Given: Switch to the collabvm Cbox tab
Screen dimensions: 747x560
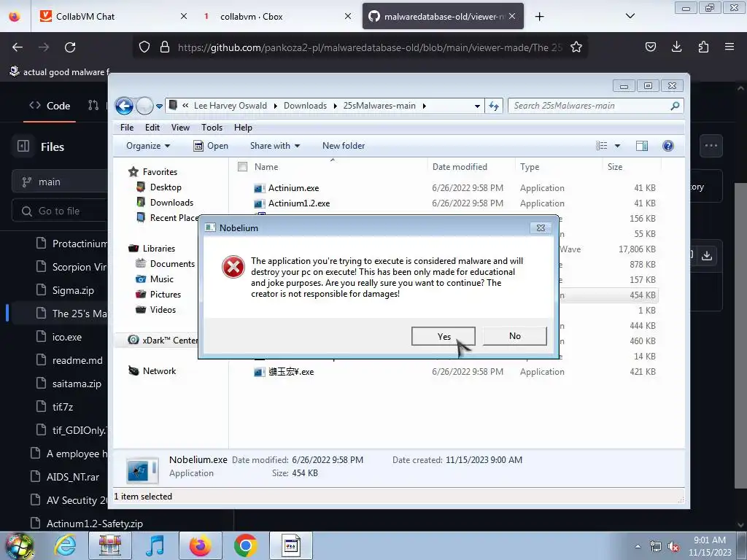Looking at the screenshot, I should pyautogui.click(x=278, y=17).
